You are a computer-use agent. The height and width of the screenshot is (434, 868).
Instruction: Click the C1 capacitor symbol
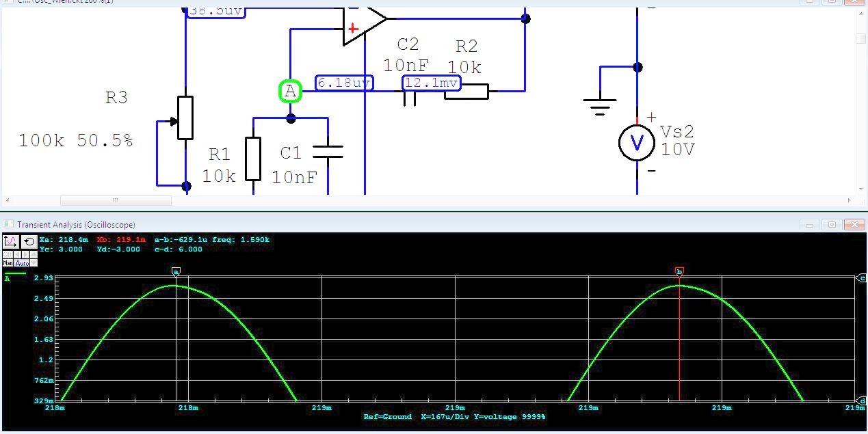(328, 151)
